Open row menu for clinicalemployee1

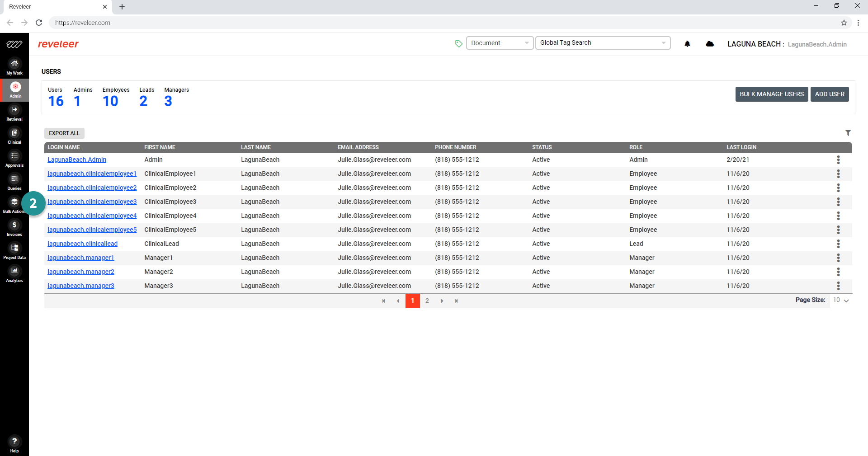(x=838, y=174)
